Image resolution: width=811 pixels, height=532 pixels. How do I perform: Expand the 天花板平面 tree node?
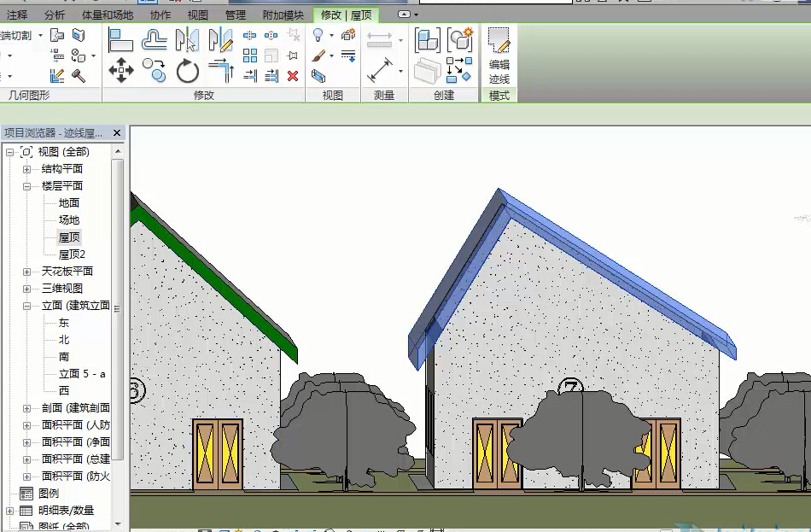[x=27, y=272]
